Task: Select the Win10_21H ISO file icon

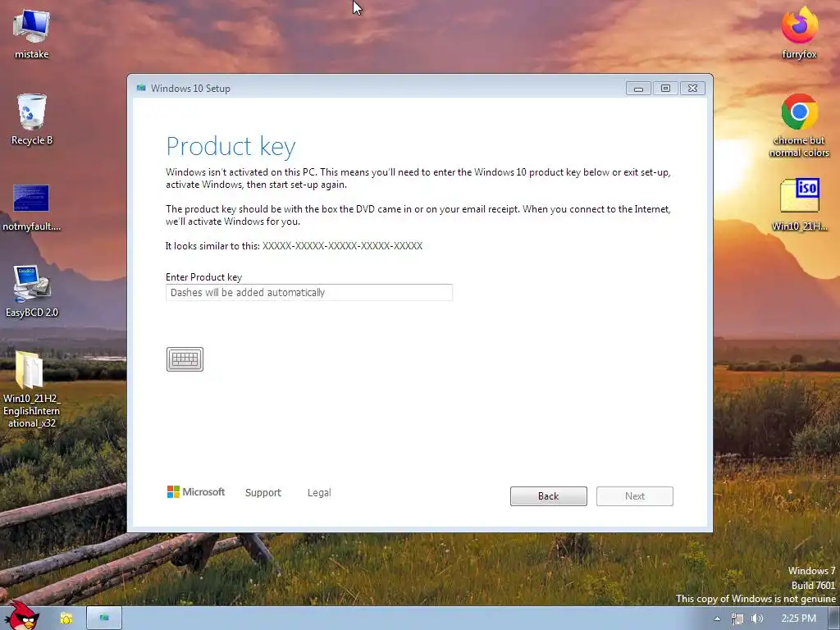Action: (x=799, y=204)
